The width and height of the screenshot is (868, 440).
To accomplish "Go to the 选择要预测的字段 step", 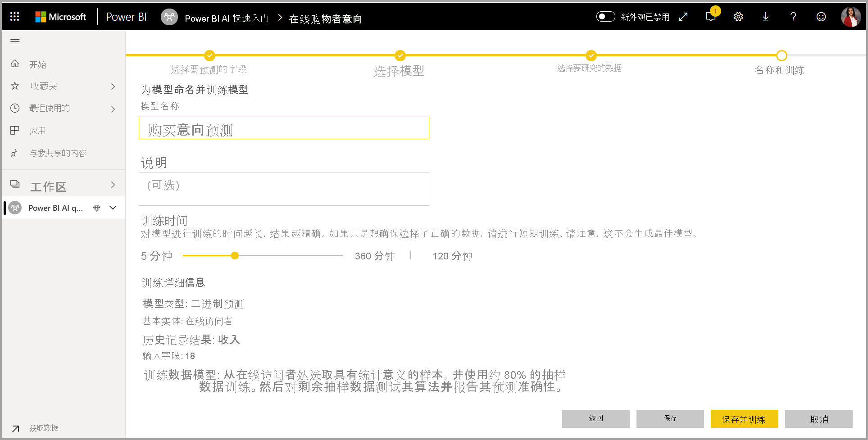I will coord(209,69).
